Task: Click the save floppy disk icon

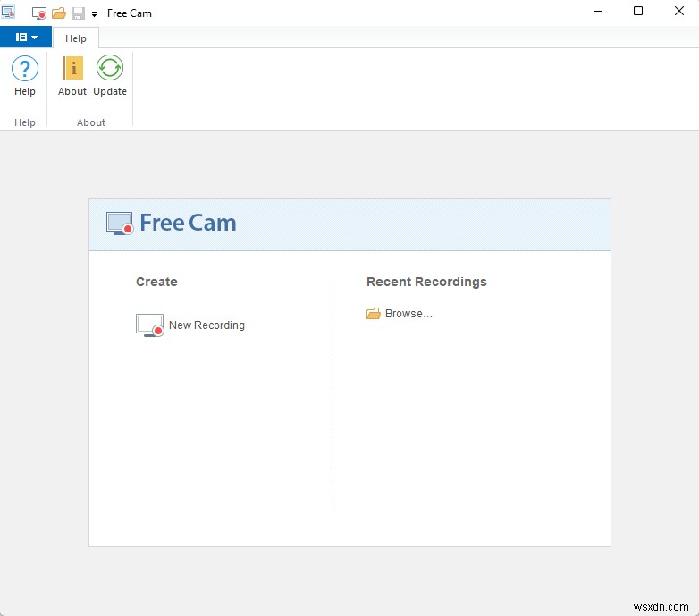Action: click(78, 13)
